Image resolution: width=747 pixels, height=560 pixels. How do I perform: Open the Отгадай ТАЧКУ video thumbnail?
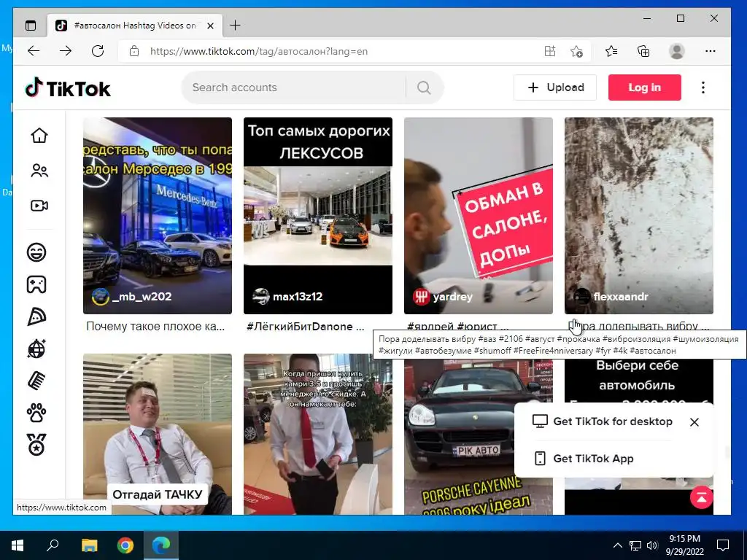pos(158,435)
